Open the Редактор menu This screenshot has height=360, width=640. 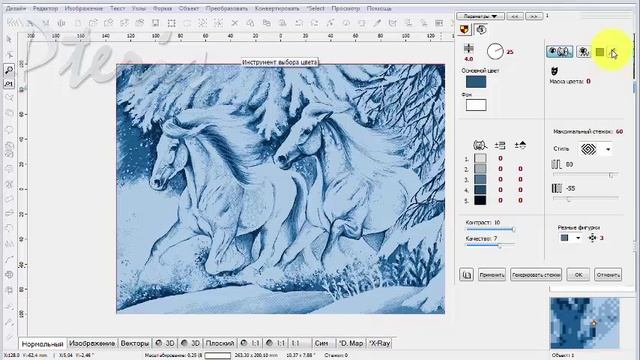click(x=45, y=8)
